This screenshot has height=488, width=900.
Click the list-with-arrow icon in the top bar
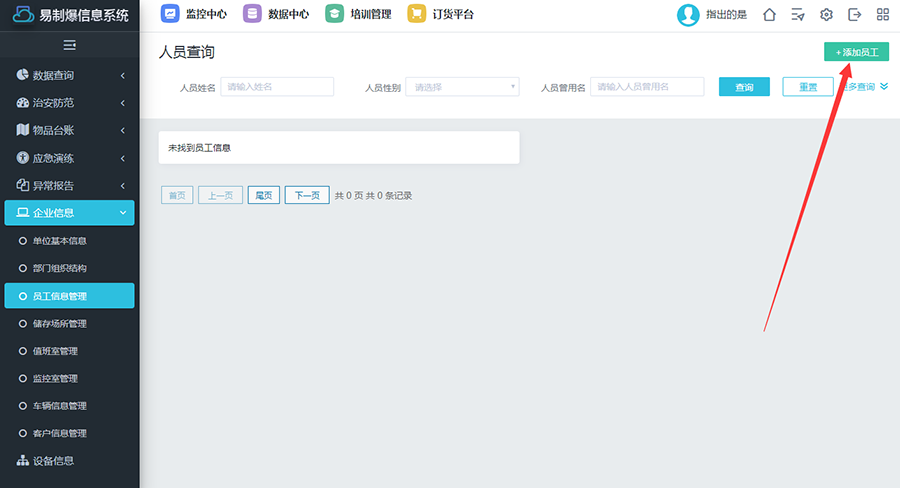(797, 15)
